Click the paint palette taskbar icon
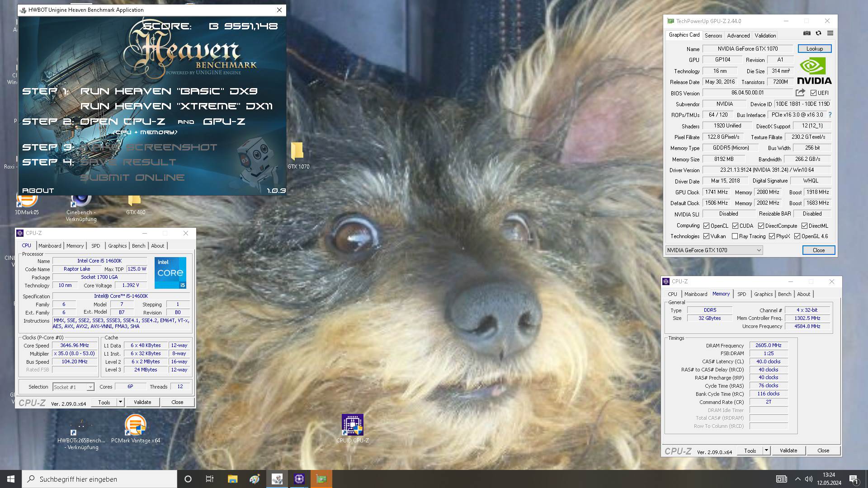 coord(255,479)
